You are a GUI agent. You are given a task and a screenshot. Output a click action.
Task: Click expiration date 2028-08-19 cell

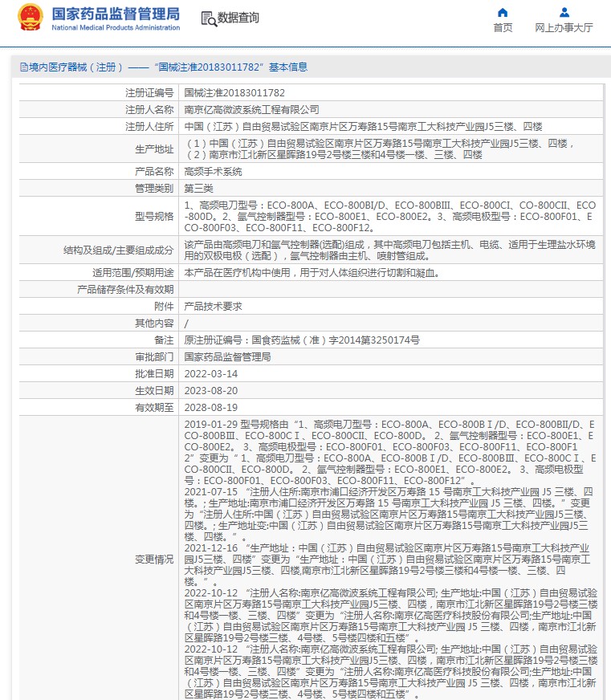tap(391, 408)
